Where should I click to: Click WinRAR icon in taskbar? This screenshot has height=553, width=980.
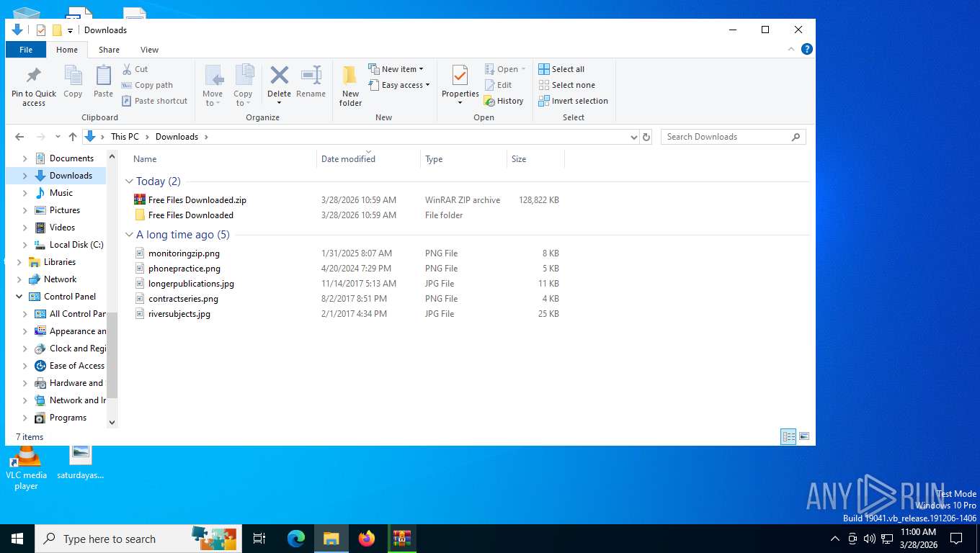pyautogui.click(x=402, y=539)
